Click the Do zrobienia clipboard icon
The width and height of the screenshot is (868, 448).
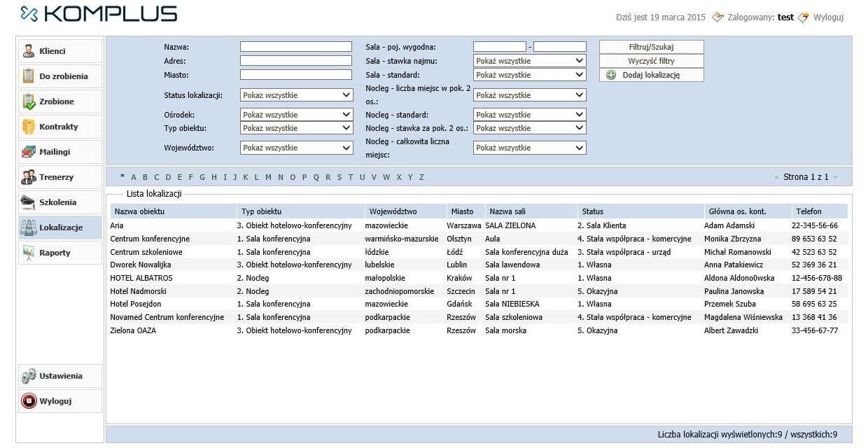click(x=29, y=76)
